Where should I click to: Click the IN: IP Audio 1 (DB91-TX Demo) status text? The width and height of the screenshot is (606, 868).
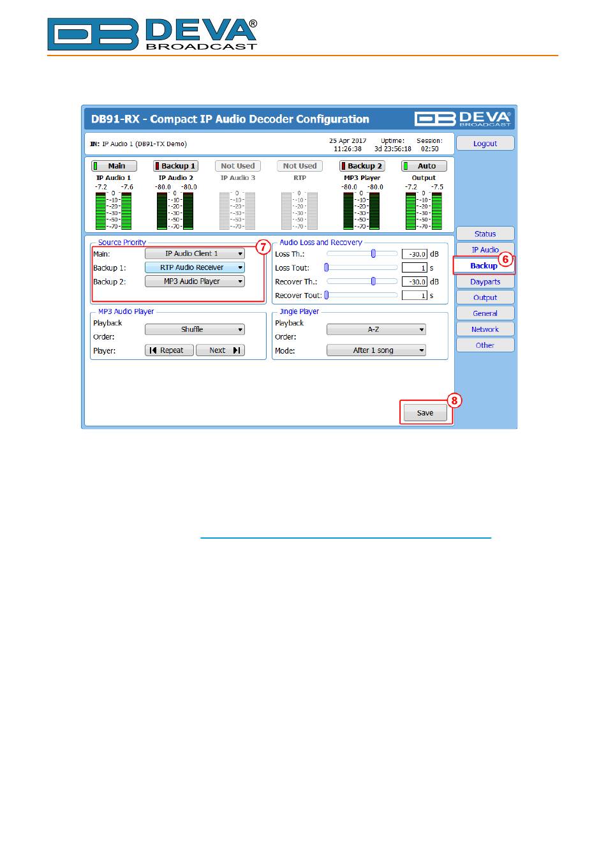click(138, 144)
